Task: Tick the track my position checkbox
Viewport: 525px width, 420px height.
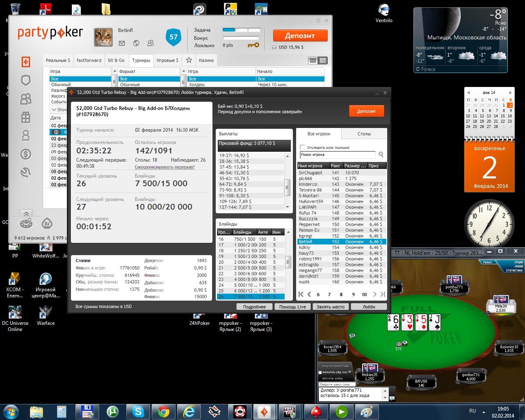Action: click(302, 147)
